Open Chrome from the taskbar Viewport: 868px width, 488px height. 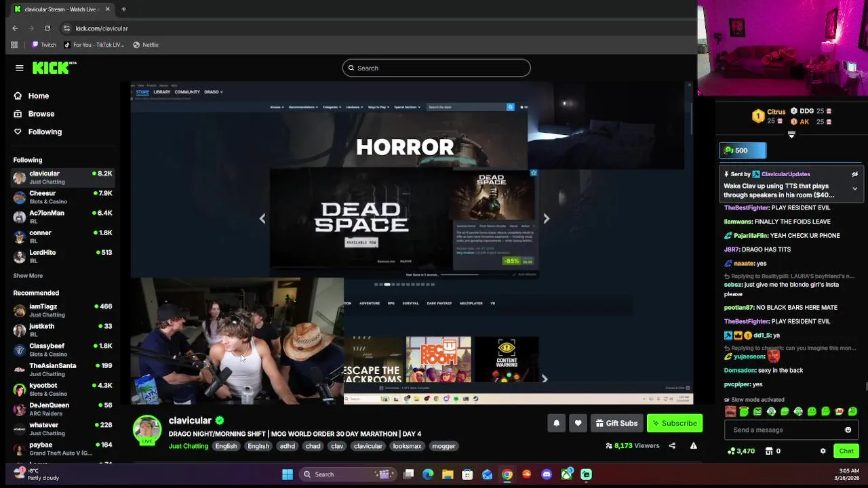click(507, 474)
